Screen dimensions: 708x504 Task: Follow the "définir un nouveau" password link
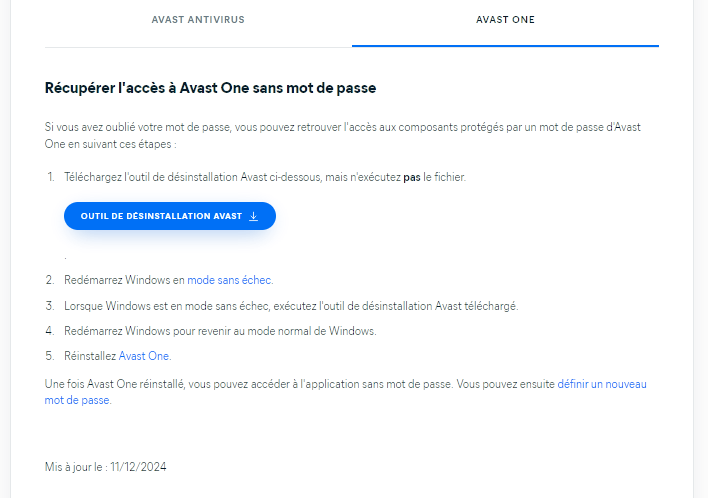602,384
